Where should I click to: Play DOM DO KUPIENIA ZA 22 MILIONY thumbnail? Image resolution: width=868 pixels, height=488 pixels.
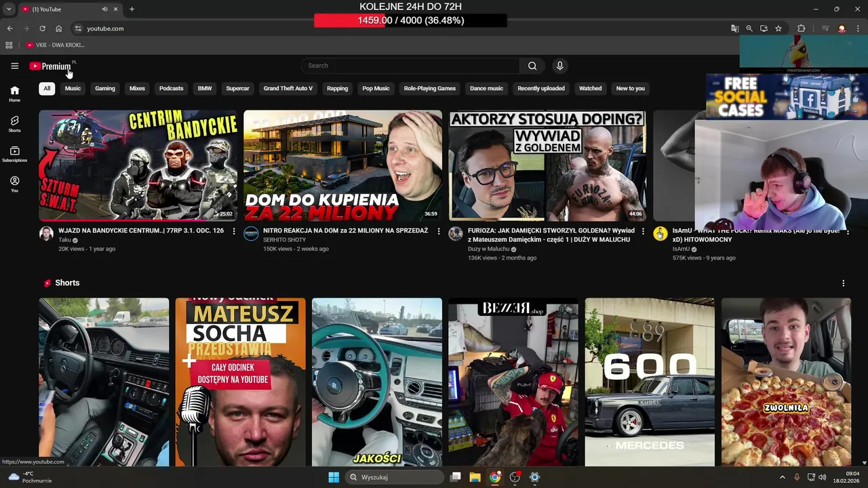[x=342, y=165]
